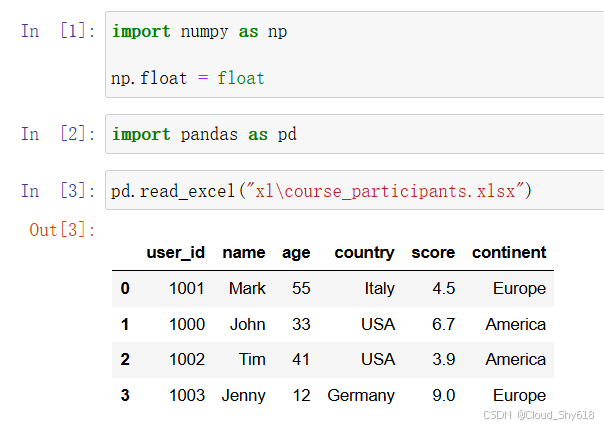
Task: Click the age cell 41
Action: [x=301, y=359]
